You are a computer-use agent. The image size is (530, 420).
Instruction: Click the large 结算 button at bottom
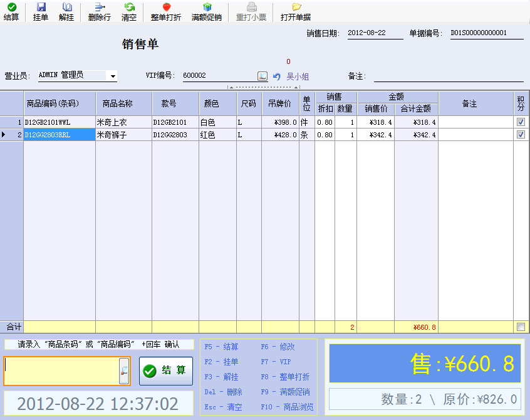pyautogui.click(x=166, y=371)
